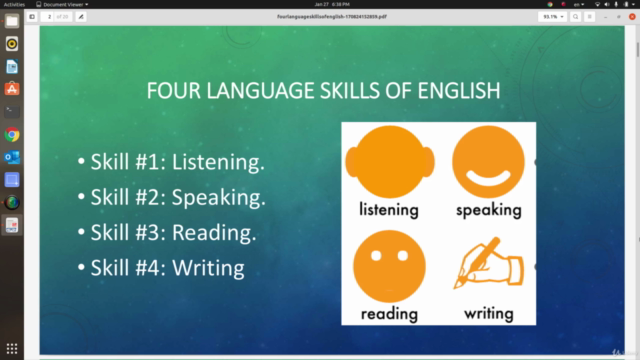Click the 'writing' label under the image
The height and width of the screenshot is (360, 640).
point(489,314)
